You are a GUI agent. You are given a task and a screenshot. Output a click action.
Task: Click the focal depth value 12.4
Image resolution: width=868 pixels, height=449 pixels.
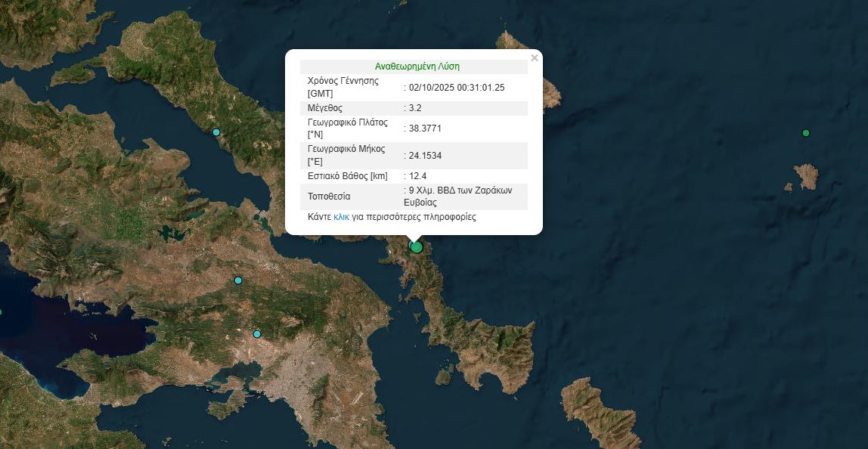pos(417,176)
